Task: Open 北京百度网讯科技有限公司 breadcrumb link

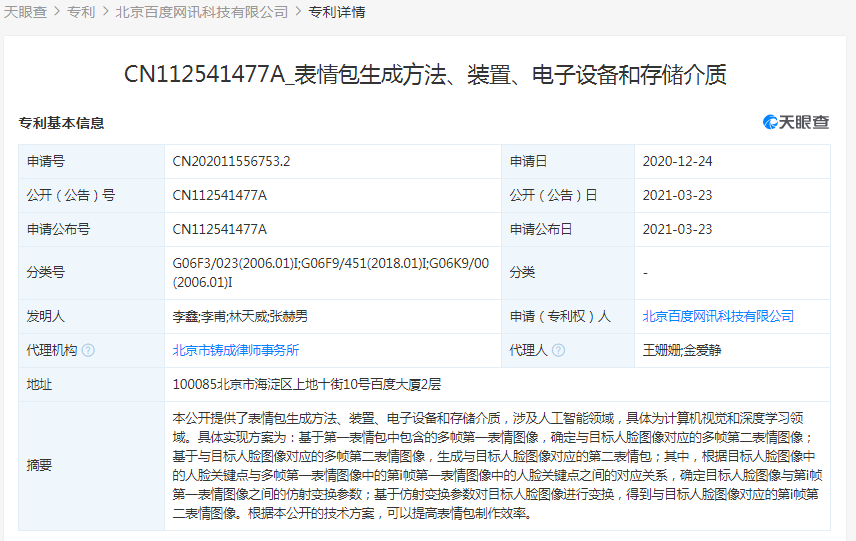Action: point(201,11)
